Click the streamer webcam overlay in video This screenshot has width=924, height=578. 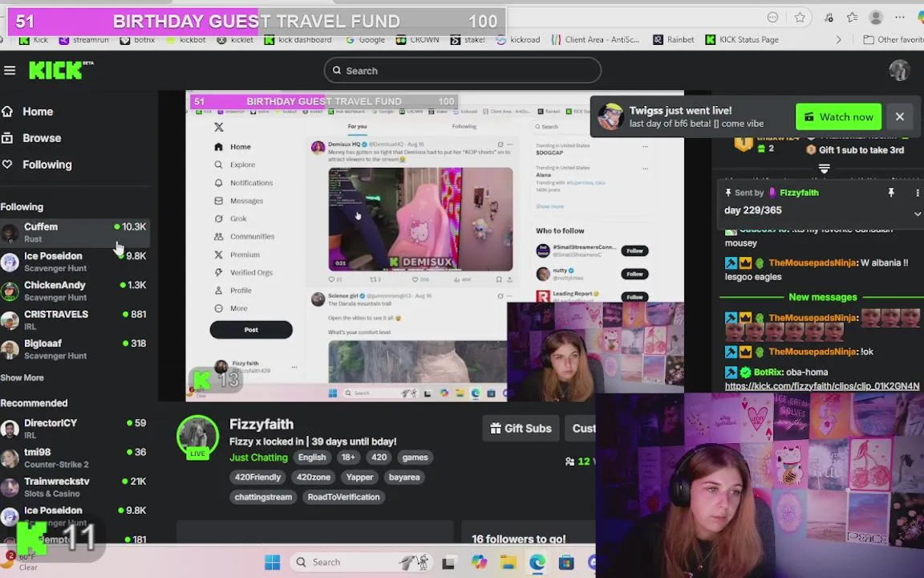(x=595, y=352)
